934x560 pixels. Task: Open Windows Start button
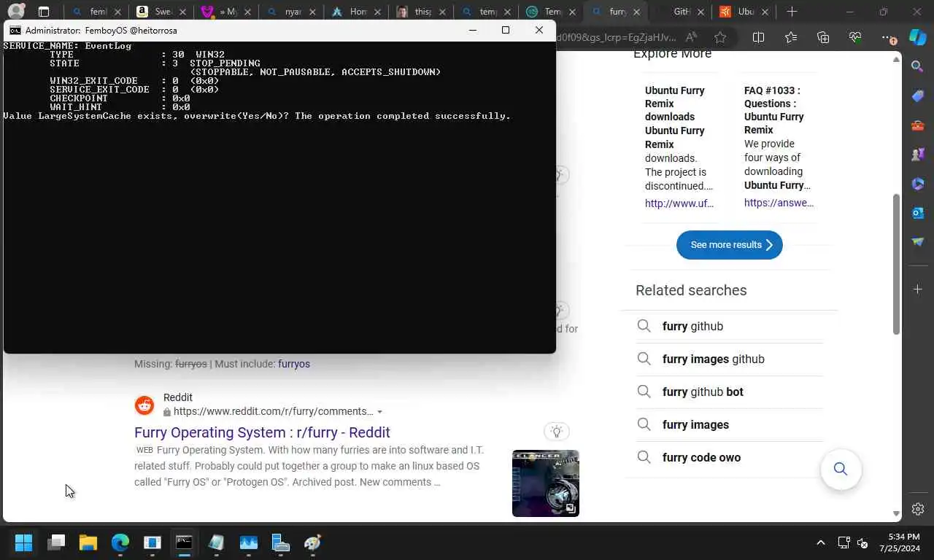23,542
